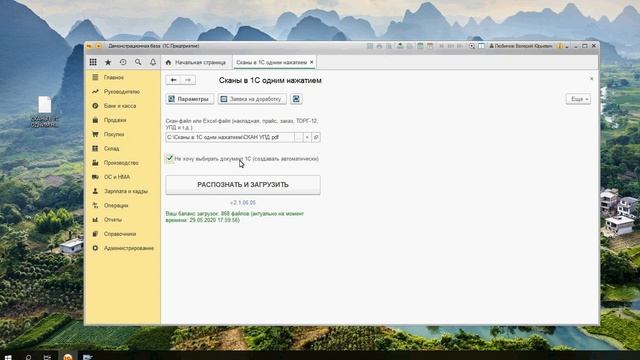
Task: Open the Отчеты section
Action: tap(113, 220)
